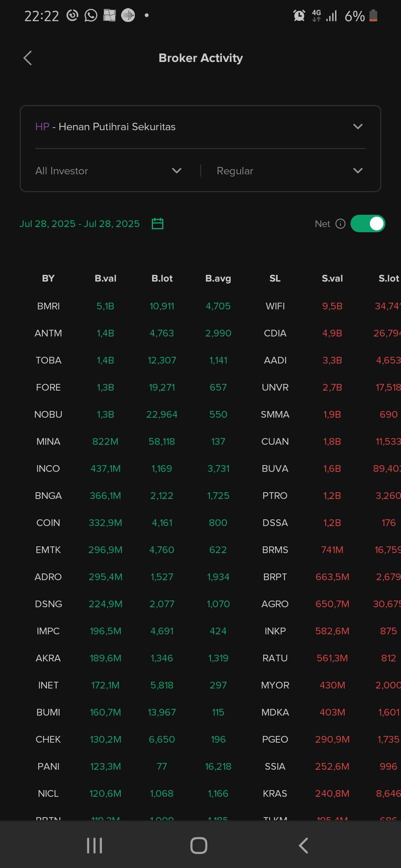This screenshot has height=868, width=401.
Task: Select NICL stock ticker
Action: coord(48,793)
